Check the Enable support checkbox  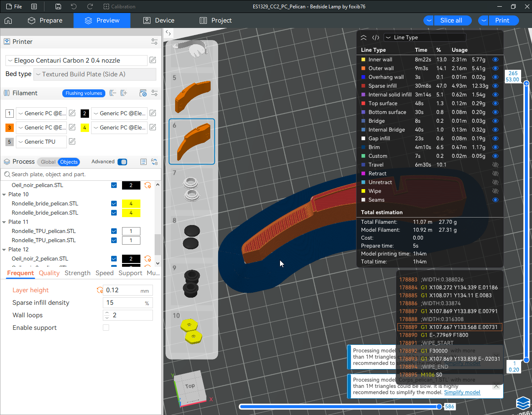point(106,328)
